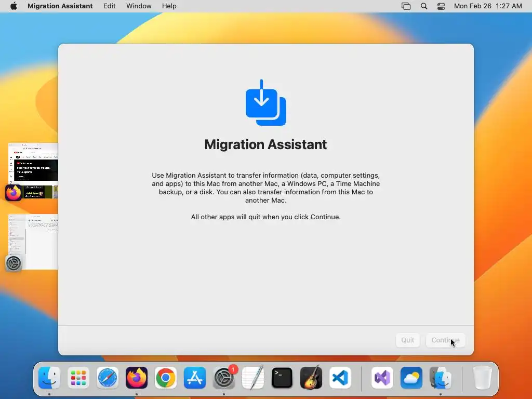This screenshot has height=399, width=532.
Task: Click the blue Migration Assistant download icon
Action: click(x=265, y=102)
